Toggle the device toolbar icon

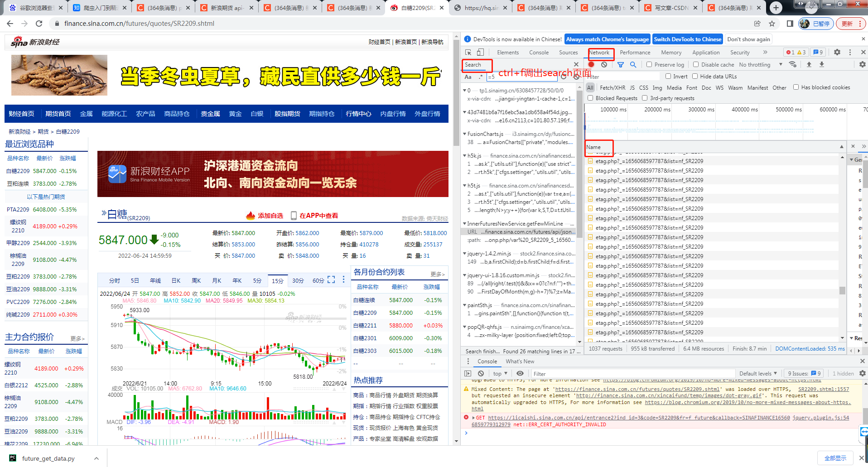pyautogui.click(x=480, y=53)
